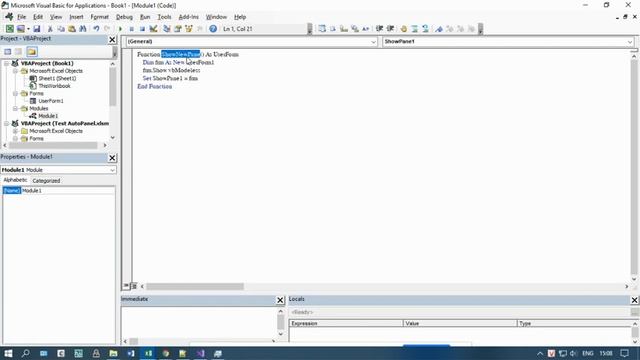Select UserForm1 in project tree
This screenshot has width=640, height=360.
coord(51,101)
